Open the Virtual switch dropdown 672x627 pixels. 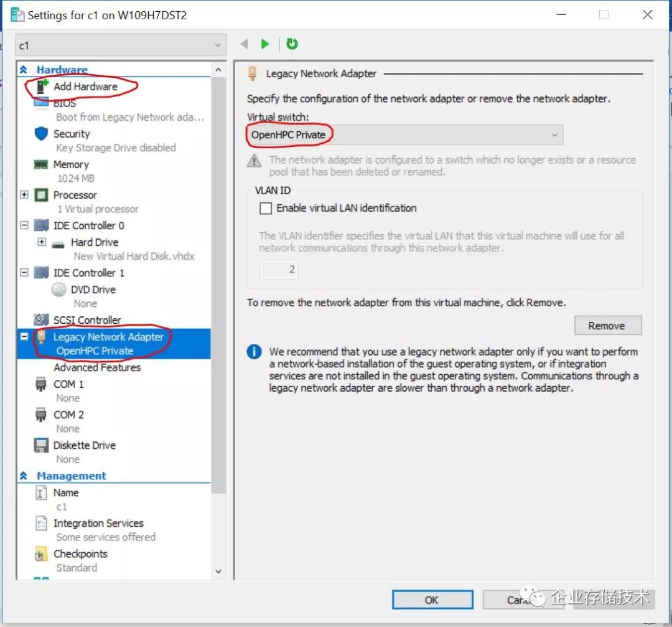pos(404,135)
